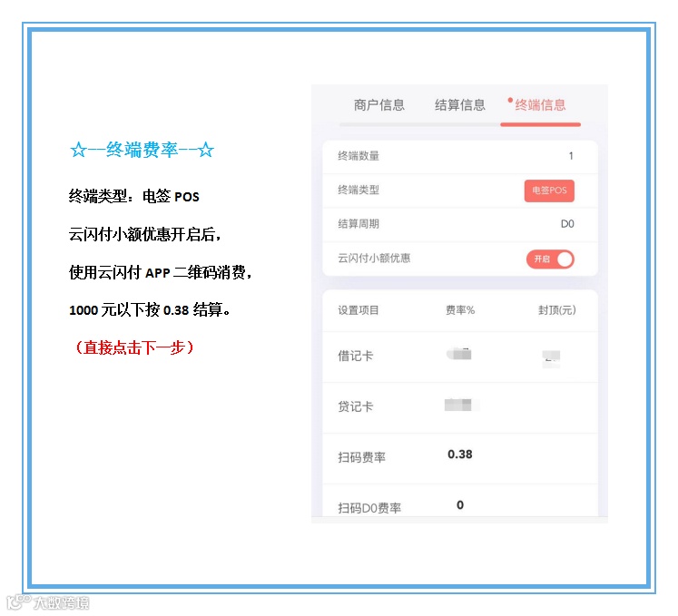Click the 借记卡 cap amount field
Screen dimensions: 678x616
tap(551, 358)
